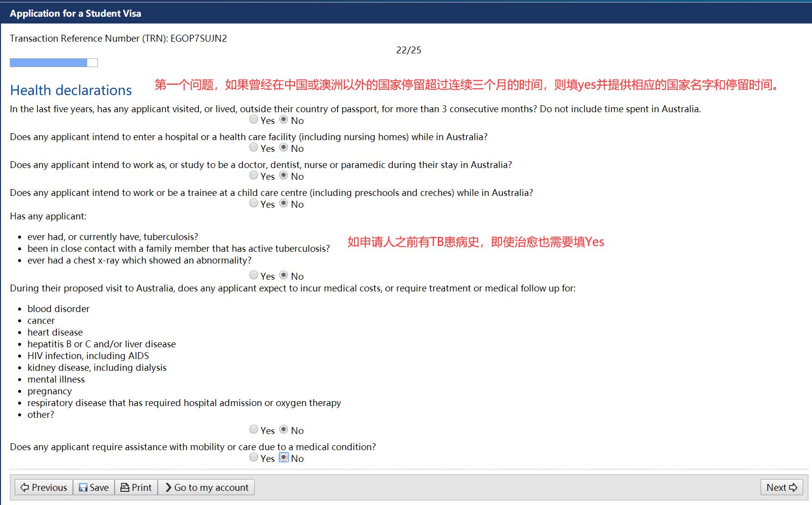Click the 'other?' list item

pyautogui.click(x=41, y=414)
